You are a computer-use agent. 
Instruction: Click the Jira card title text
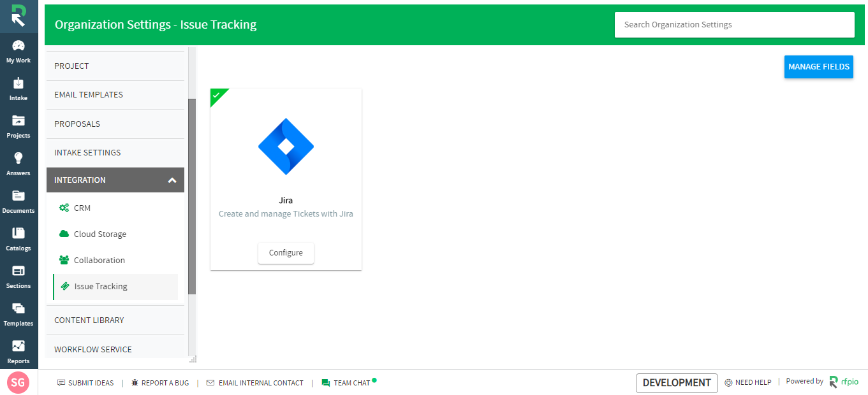click(286, 201)
